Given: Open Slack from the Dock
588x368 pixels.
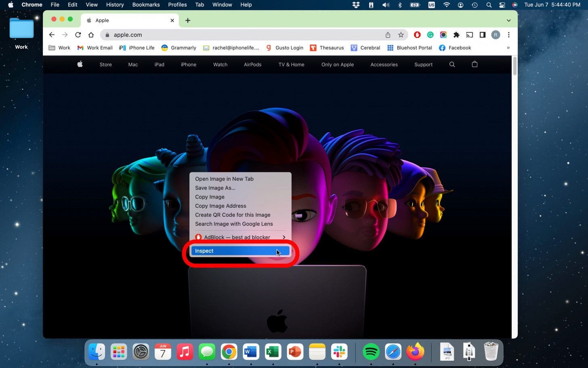Looking at the screenshot, I should tap(339, 352).
